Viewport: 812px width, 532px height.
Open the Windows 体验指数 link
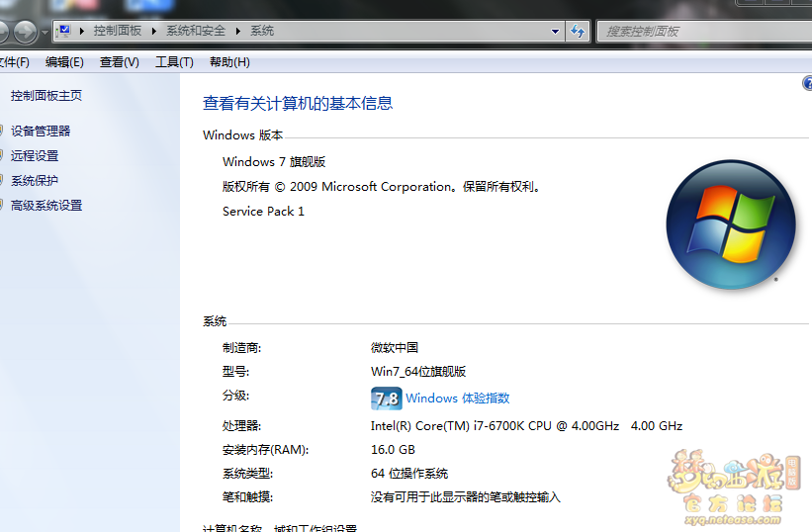(x=458, y=398)
